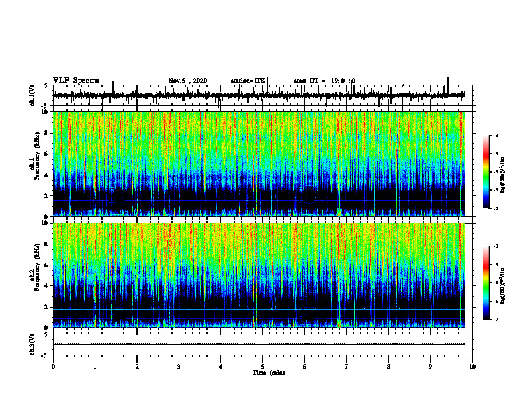The image size is (532, 411).
Task: Click the "-3" label on ch.2 colorbar
Action: 496,246
